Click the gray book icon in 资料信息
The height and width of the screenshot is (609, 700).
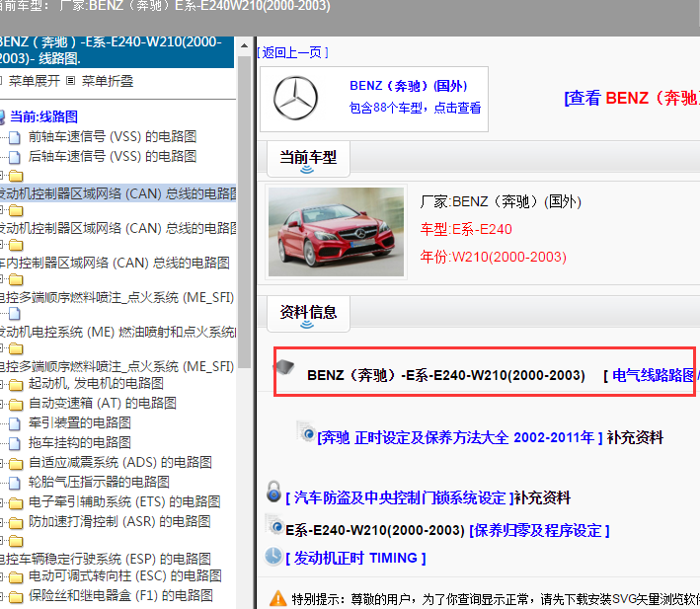pyautogui.click(x=284, y=367)
